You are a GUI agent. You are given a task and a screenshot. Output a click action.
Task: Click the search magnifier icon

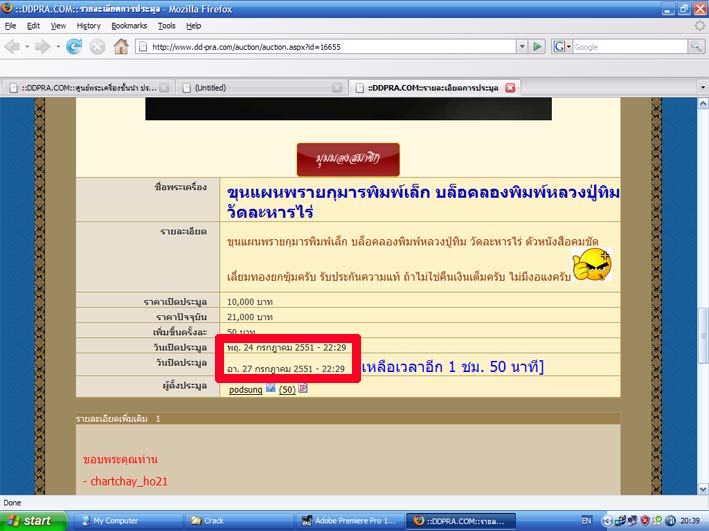(695, 47)
